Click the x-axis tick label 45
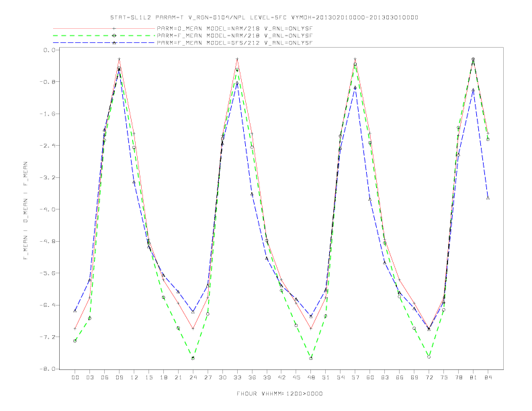This screenshot has height=411, width=532. [x=296, y=377]
